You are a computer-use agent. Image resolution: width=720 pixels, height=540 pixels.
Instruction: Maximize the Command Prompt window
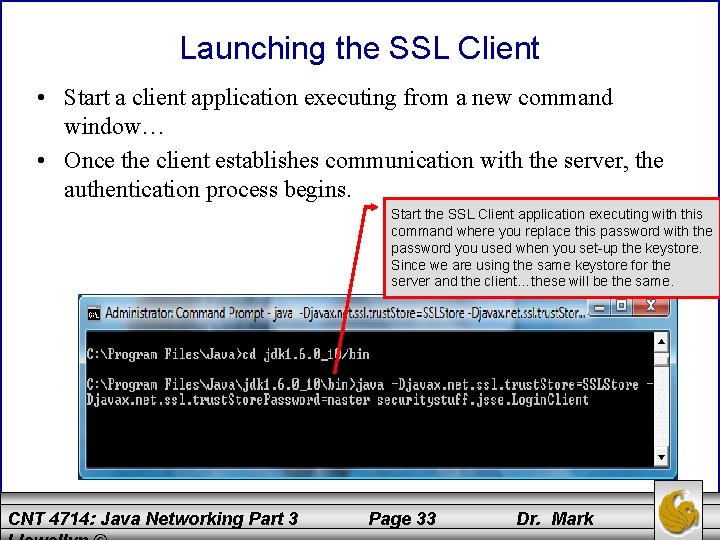[621, 306]
